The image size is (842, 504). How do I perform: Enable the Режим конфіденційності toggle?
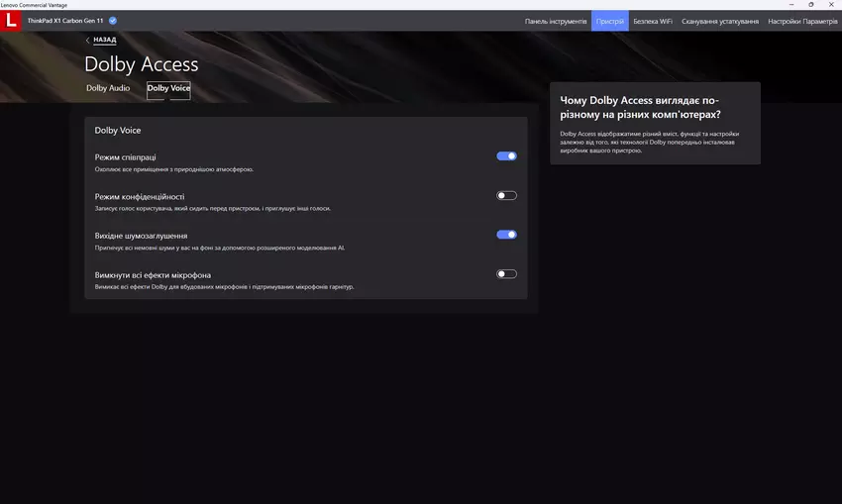point(506,195)
